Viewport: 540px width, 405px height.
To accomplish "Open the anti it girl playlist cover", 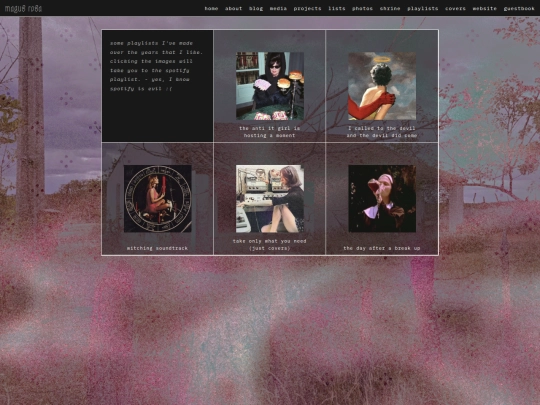I will click(x=270, y=86).
